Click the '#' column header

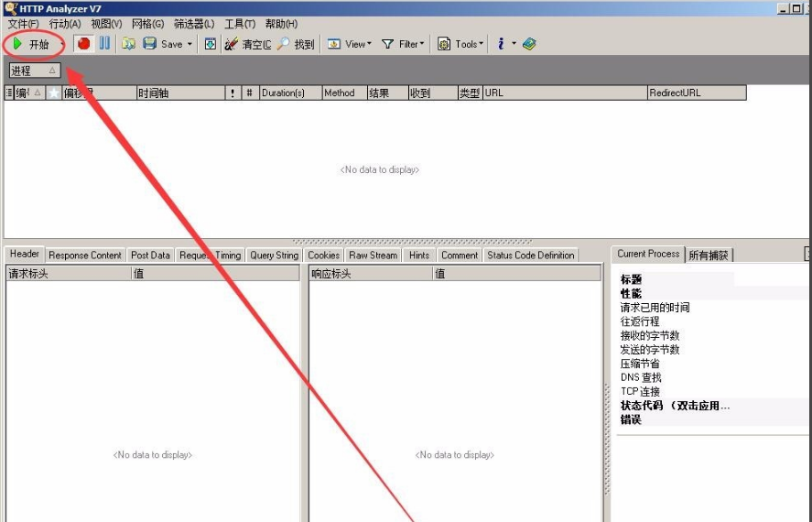pyautogui.click(x=250, y=92)
